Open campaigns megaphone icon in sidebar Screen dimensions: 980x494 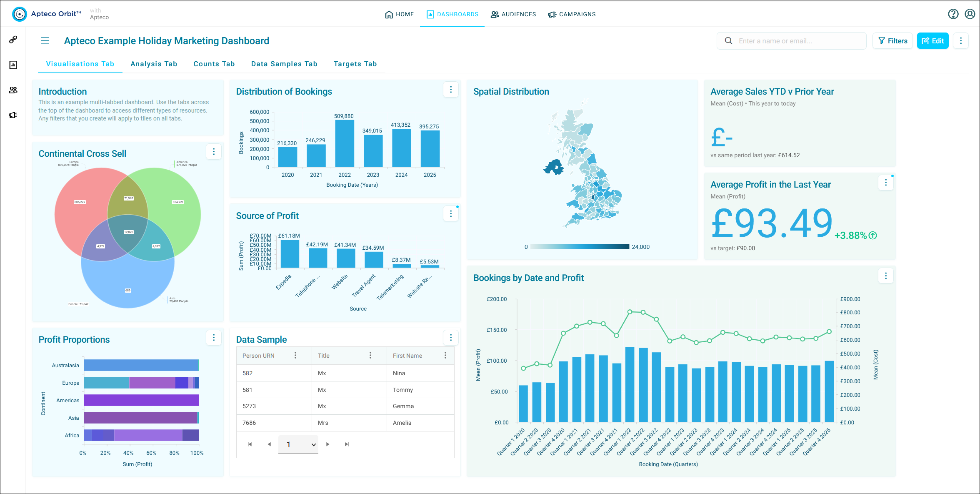13,115
